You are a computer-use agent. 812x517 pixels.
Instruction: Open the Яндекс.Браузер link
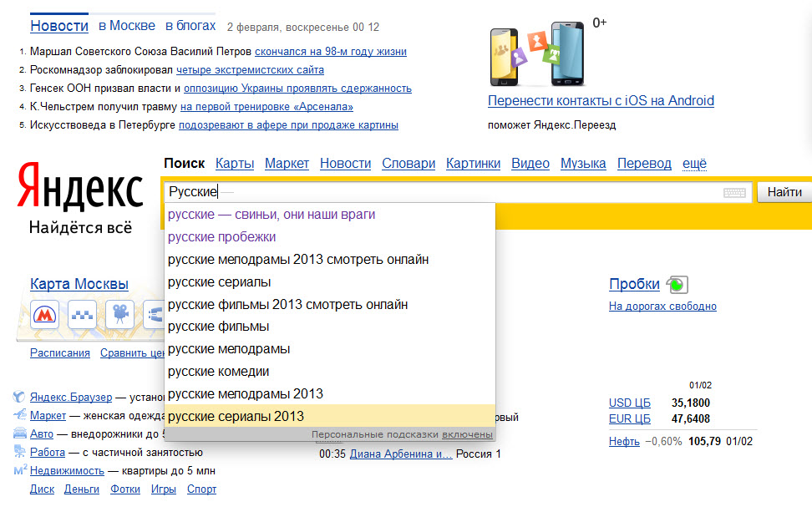coord(71,397)
